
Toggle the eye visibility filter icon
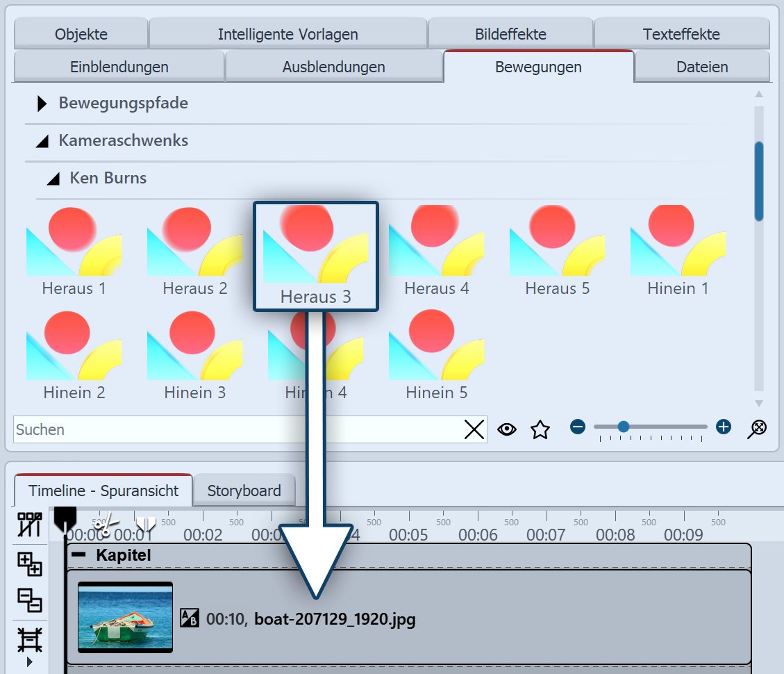(507, 429)
